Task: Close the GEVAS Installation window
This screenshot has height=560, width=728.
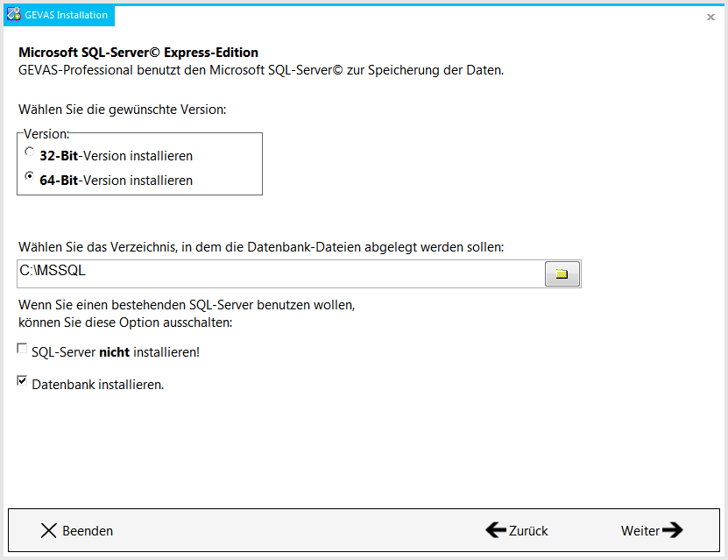Action: 710,18
